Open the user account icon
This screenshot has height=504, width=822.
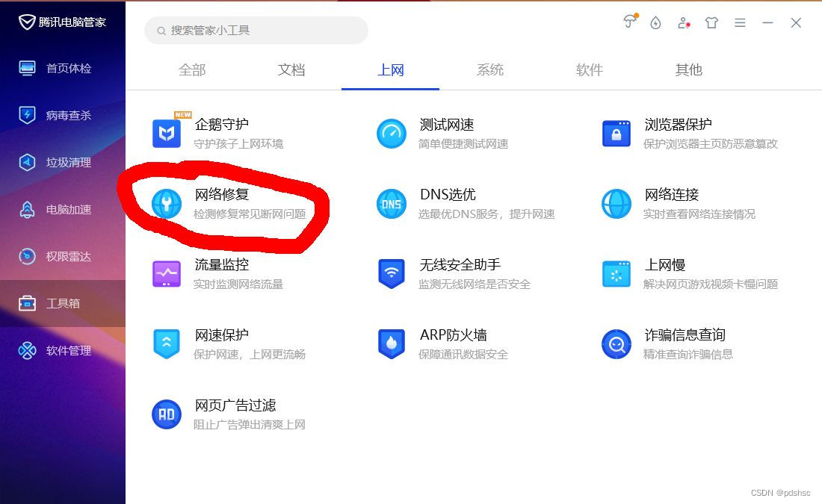pyautogui.click(x=684, y=22)
